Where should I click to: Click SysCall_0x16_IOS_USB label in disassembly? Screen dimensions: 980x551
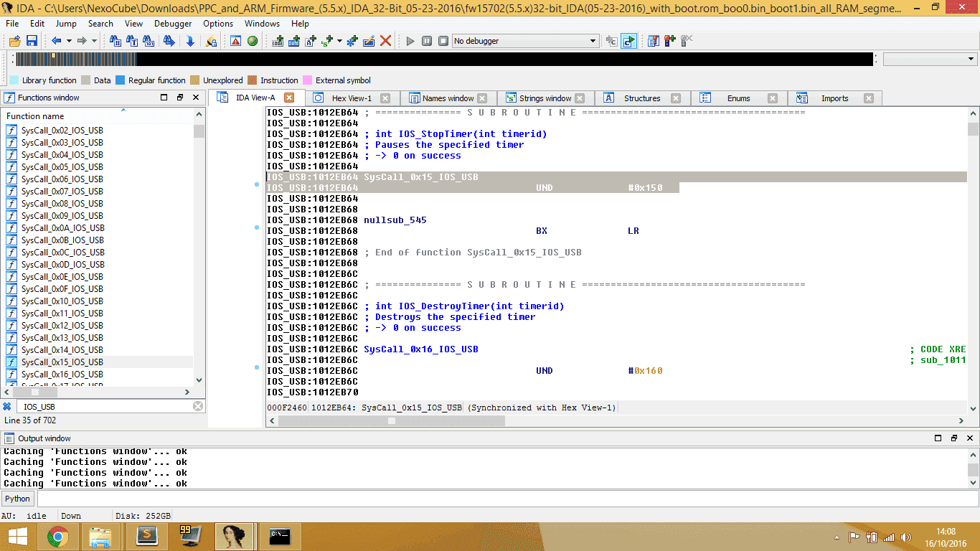pos(420,349)
